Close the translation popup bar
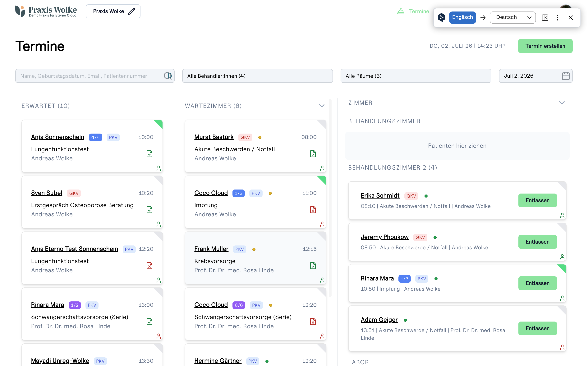 point(571,17)
